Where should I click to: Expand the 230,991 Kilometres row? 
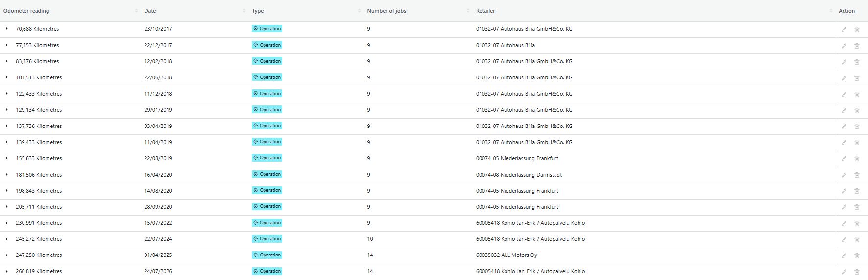(7, 223)
